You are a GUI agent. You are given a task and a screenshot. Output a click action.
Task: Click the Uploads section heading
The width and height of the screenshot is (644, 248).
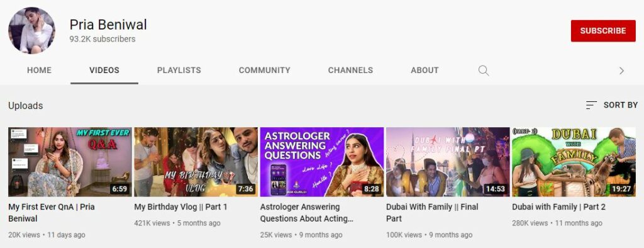pos(25,106)
